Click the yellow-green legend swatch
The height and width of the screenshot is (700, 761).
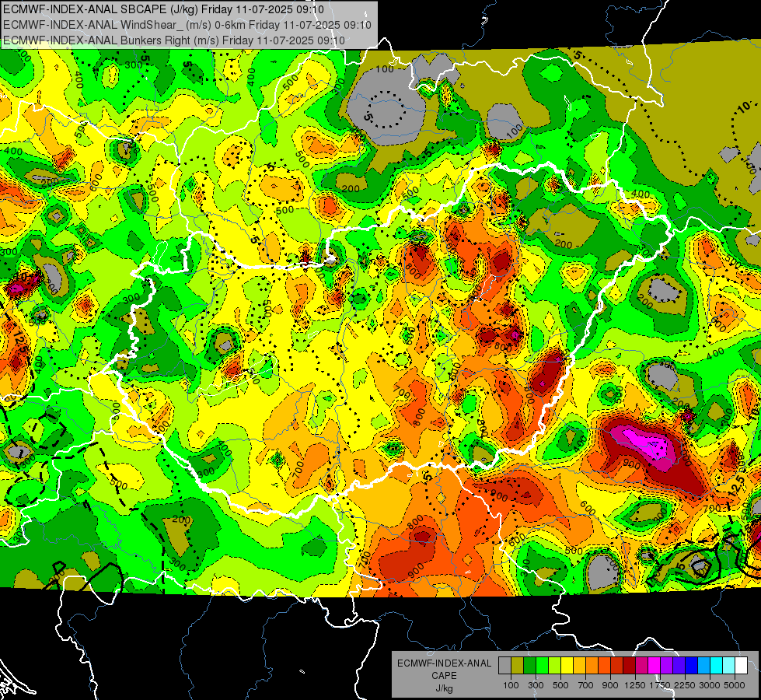(555, 666)
